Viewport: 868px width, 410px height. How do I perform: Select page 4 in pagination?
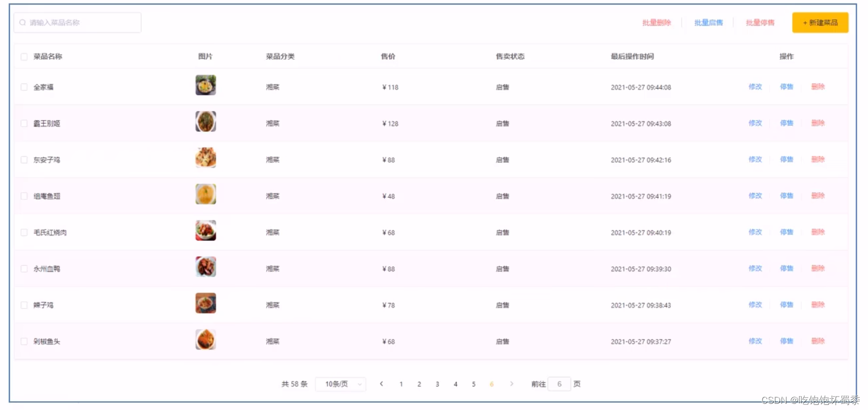[x=456, y=384]
